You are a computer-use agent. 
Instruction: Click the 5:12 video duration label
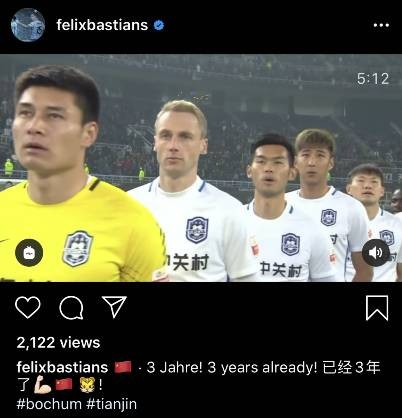click(373, 79)
